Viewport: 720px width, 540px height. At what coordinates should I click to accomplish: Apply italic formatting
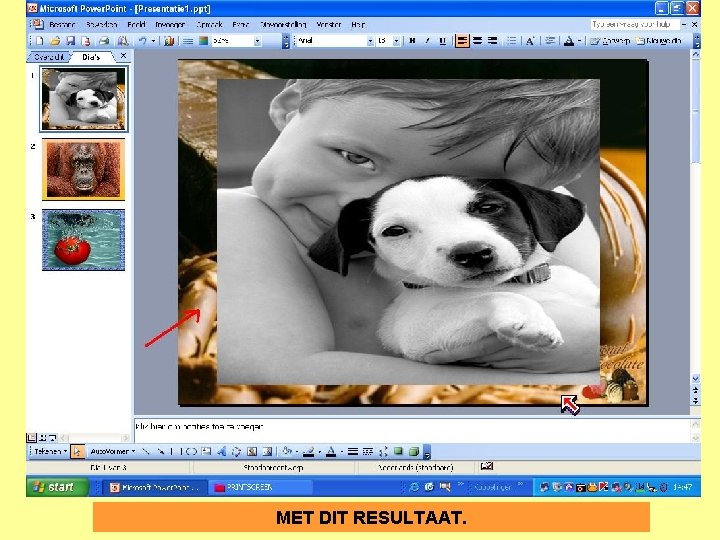pyautogui.click(x=427, y=41)
